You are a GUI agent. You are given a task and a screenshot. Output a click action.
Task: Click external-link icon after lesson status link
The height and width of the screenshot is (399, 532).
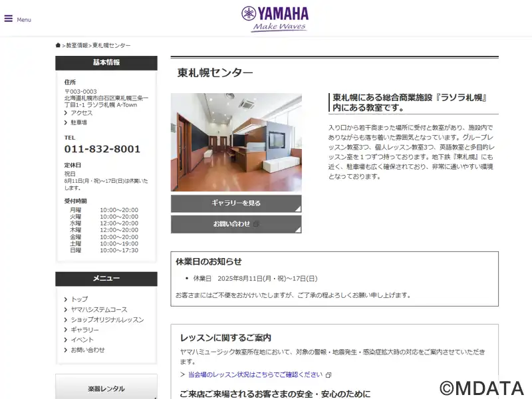click(x=329, y=375)
